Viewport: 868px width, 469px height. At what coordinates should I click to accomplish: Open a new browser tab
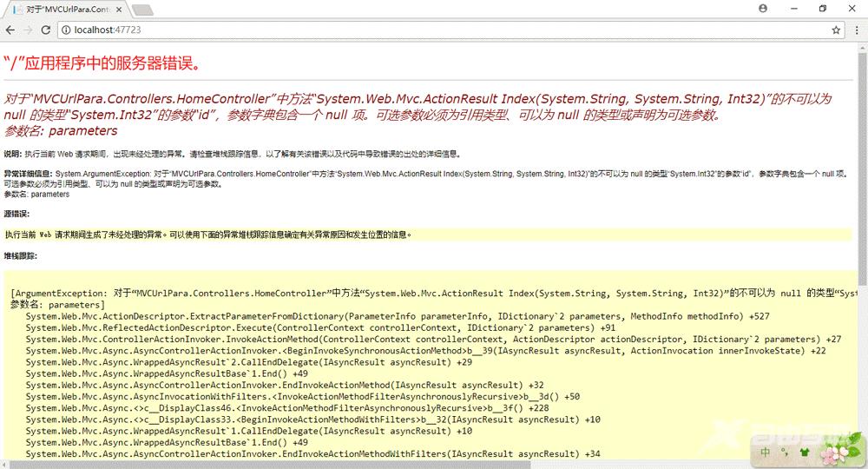pos(143,10)
